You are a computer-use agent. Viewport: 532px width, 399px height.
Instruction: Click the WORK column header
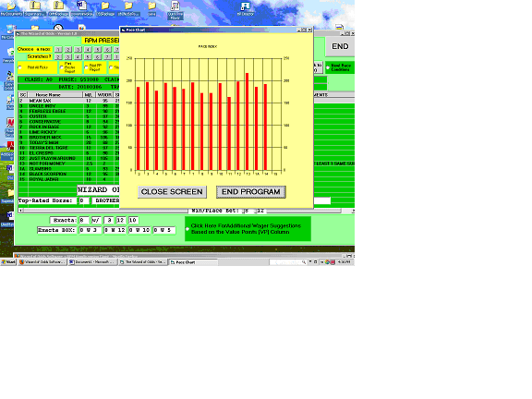click(x=104, y=95)
